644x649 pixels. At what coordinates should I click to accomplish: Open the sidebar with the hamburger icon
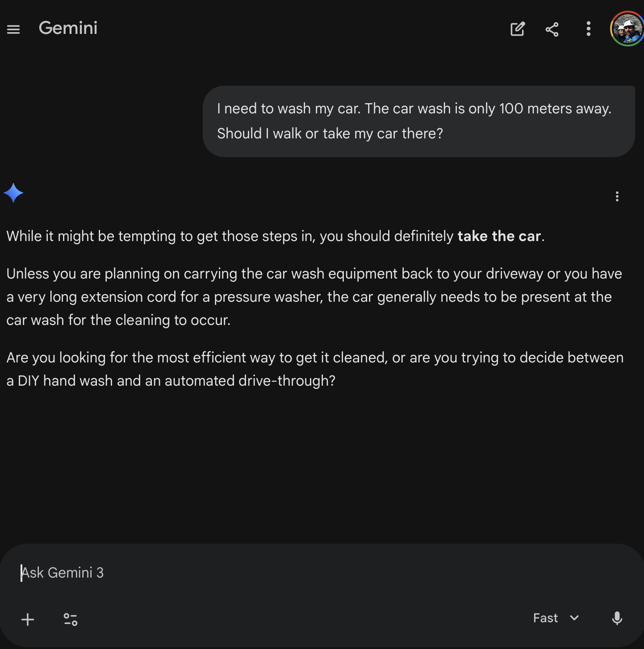pyautogui.click(x=13, y=29)
